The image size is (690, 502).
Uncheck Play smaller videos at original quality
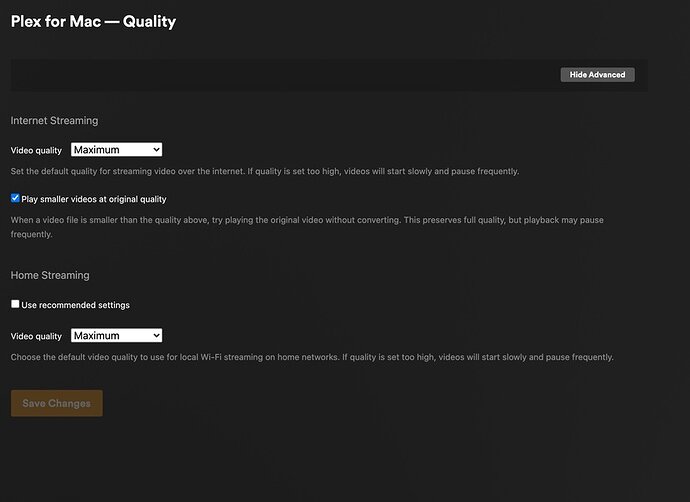(x=15, y=198)
